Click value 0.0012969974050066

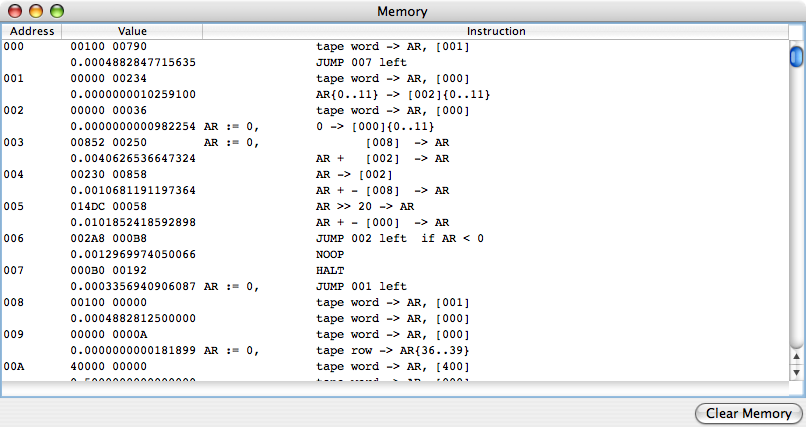[133, 254]
